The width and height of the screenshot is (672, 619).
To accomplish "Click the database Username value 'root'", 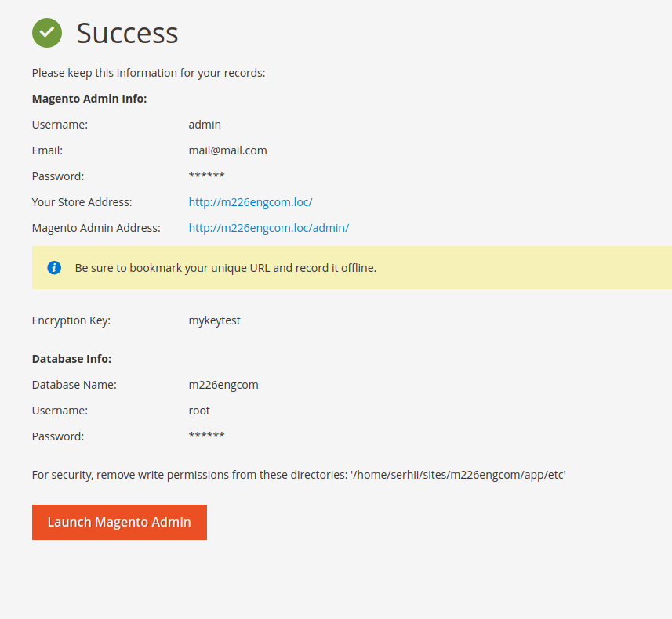I will point(199,410).
